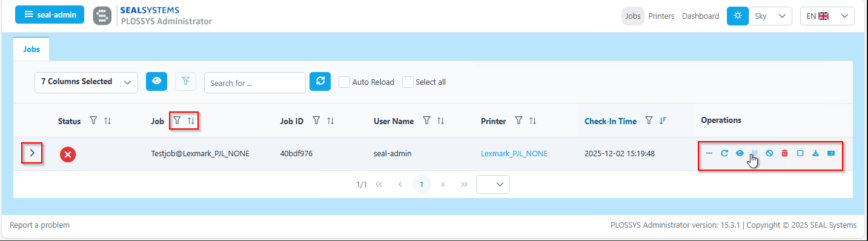Tick the square select box in Operations
Screen dimensions: 868x241
[x=800, y=154]
